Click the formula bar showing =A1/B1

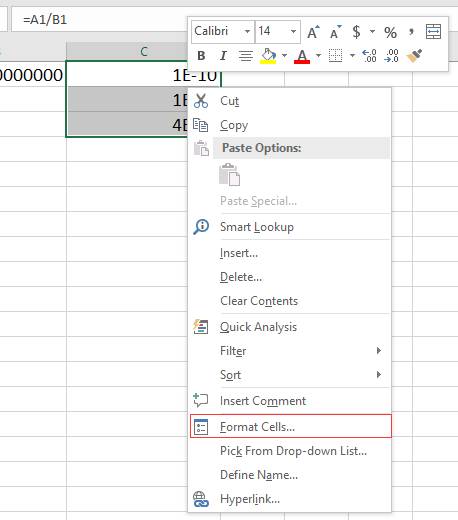tap(99, 20)
